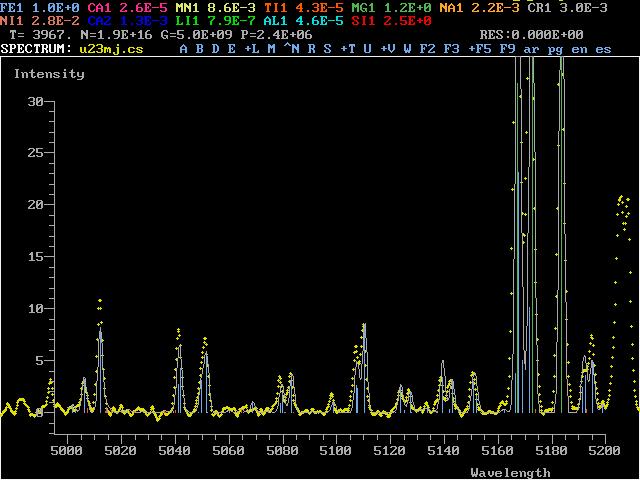Select the FE1 element label
This screenshot has width=640, height=480.
click(x=12, y=7)
